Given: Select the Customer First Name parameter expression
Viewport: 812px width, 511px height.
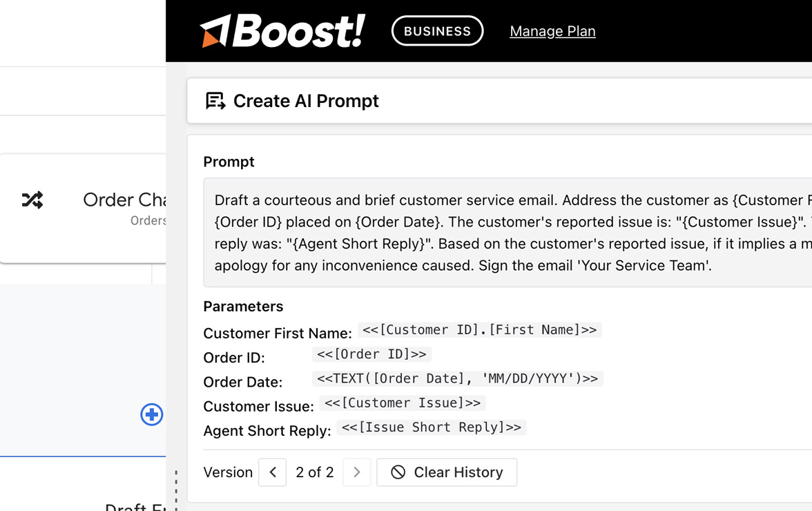Looking at the screenshot, I should tap(479, 330).
